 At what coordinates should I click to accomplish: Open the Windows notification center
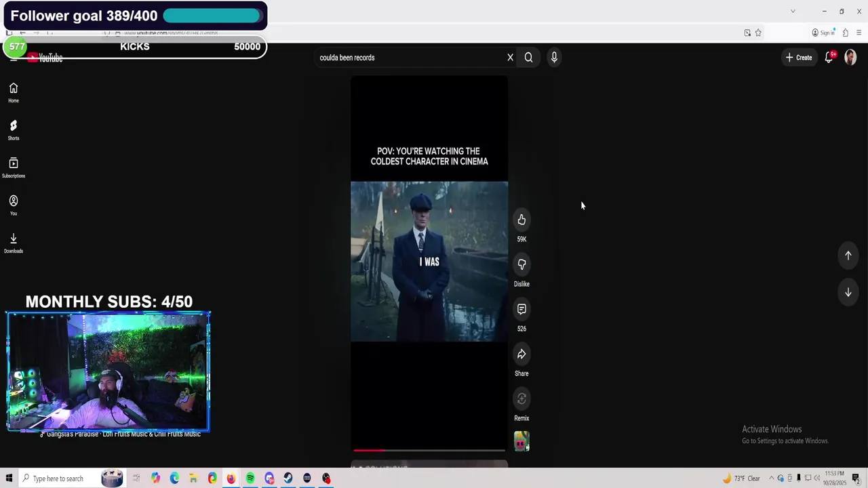click(856, 479)
